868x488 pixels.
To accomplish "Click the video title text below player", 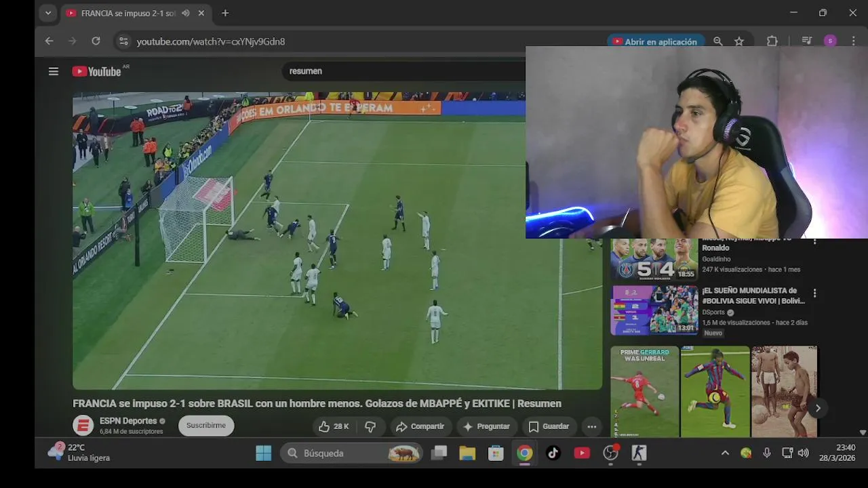I will coord(317,403).
